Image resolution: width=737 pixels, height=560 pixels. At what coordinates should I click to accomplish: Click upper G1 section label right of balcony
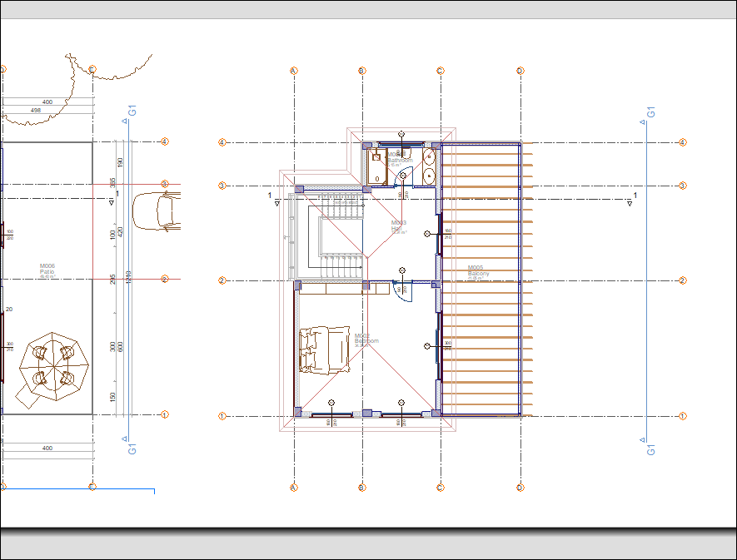point(651,112)
